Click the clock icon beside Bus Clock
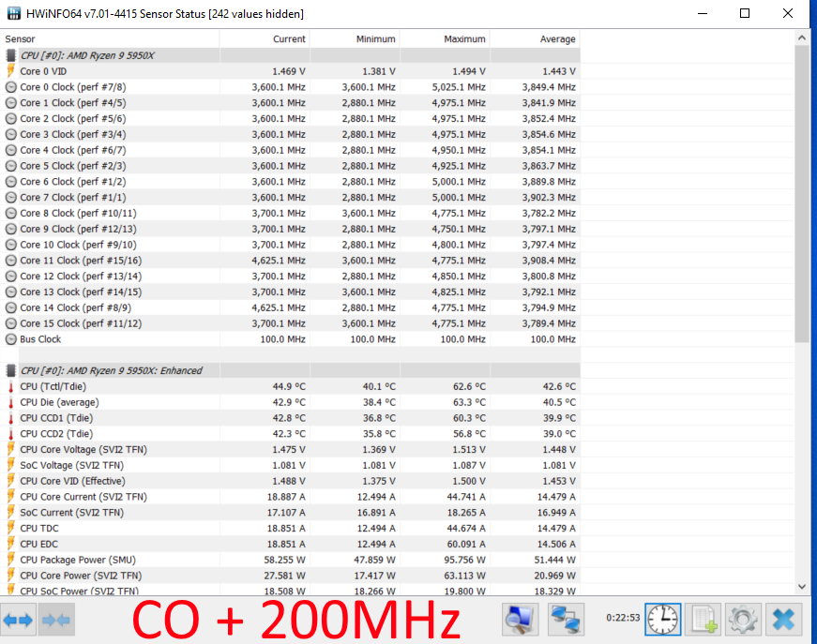817x644 pixels. [x=10, y=339]
